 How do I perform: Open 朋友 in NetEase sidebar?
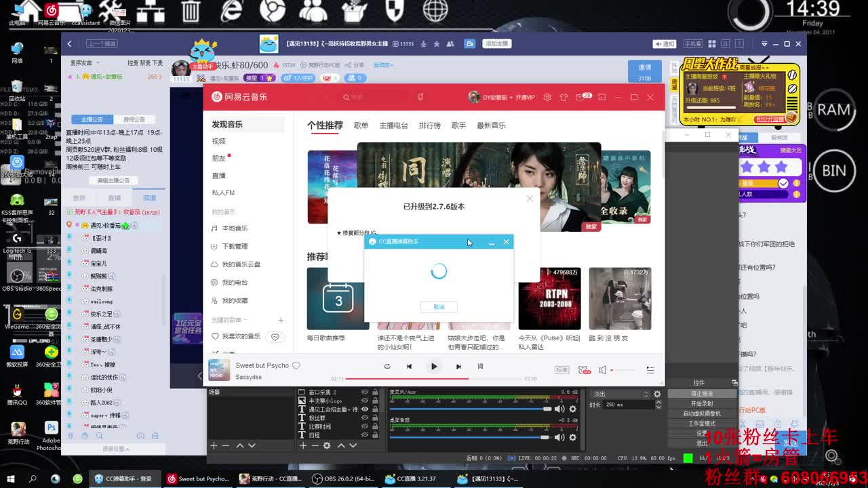pyautogui.click(x=218, y=158)
